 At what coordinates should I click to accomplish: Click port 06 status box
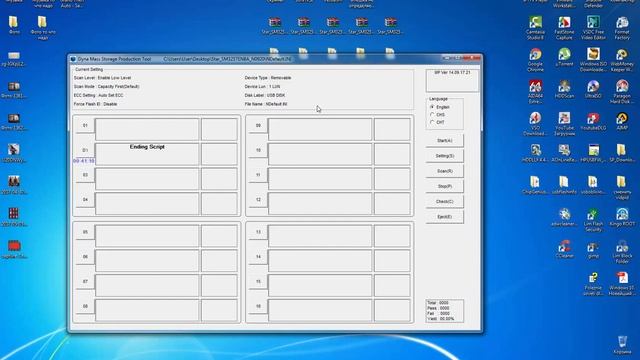tap(147, 260)
